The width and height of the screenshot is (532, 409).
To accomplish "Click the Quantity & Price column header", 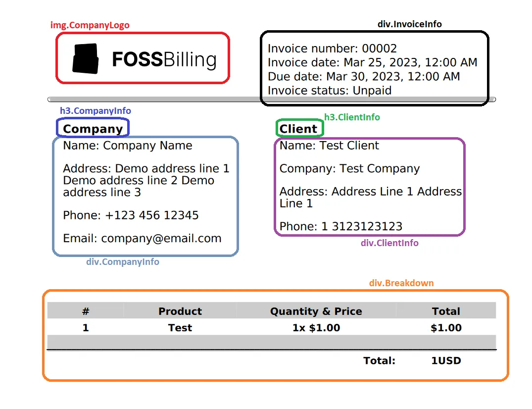I will [x=316, y=311].
